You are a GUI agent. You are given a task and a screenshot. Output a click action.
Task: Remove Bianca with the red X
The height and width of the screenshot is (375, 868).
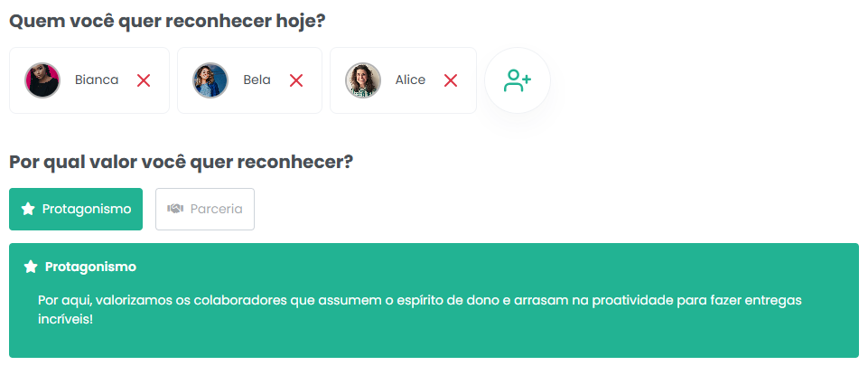point(144,80)
